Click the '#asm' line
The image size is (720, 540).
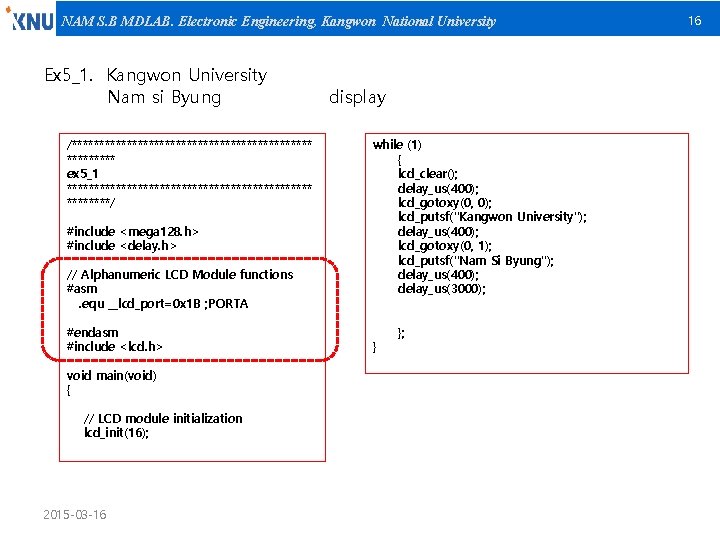pos(82,289)
